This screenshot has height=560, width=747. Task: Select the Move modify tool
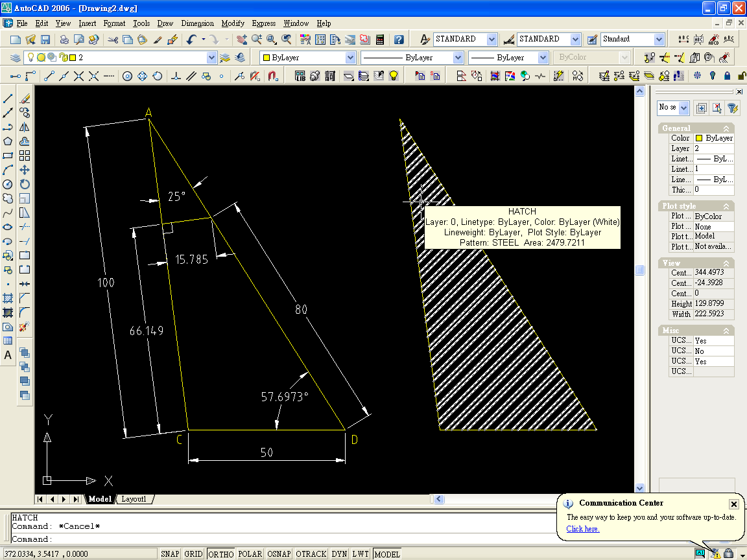tap(25, 170)
